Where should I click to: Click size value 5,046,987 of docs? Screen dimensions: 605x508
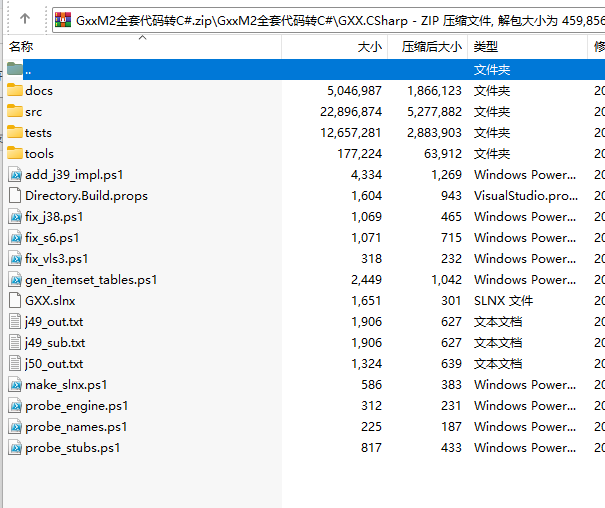(354, 91)
